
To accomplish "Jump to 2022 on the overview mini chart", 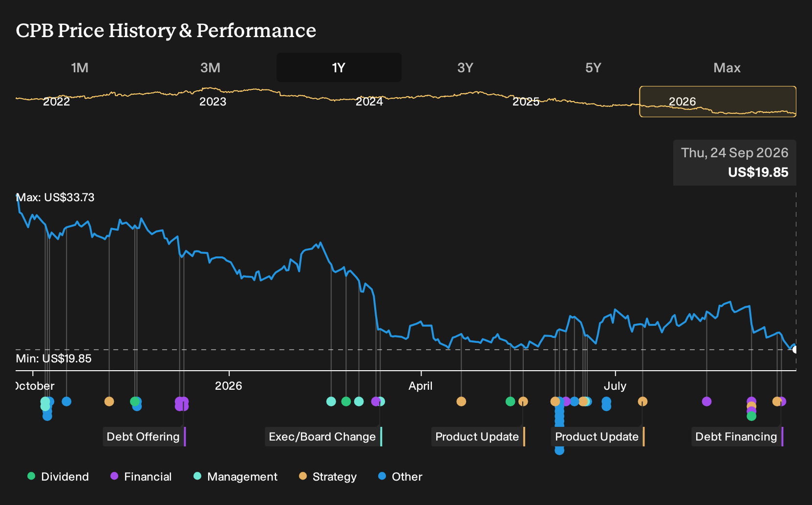I will pyautogui.click(x=57, y=102).
